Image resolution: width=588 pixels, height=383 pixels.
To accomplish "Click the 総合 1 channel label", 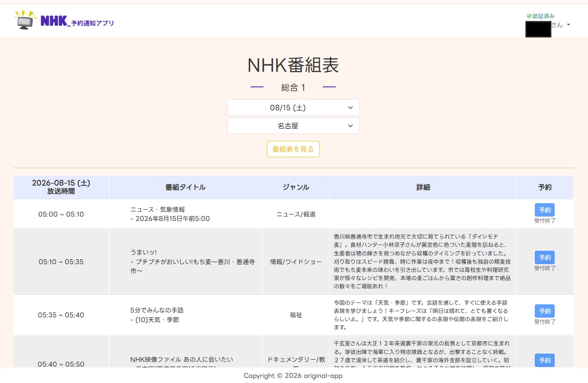I will [x=293, y=88].
